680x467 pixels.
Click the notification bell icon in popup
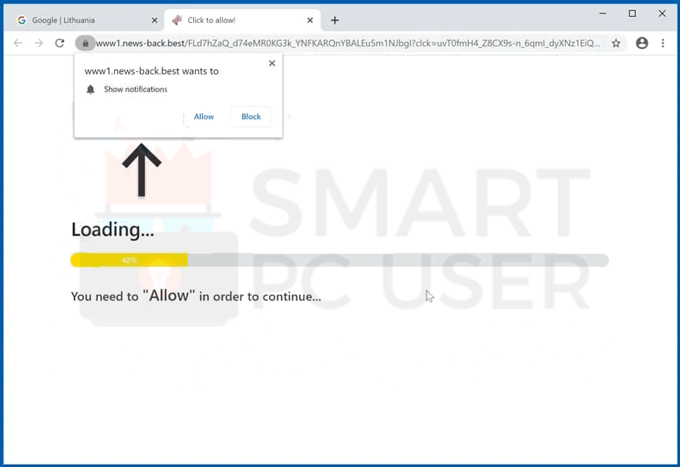[90, 89]
